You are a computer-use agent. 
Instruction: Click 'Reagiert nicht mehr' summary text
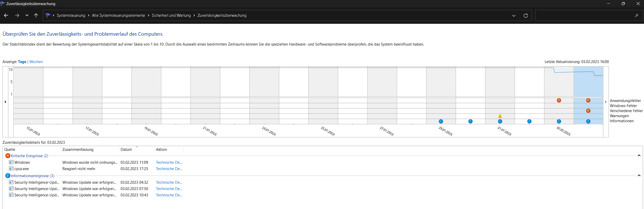pyautogui.click(x=79, y=169)
